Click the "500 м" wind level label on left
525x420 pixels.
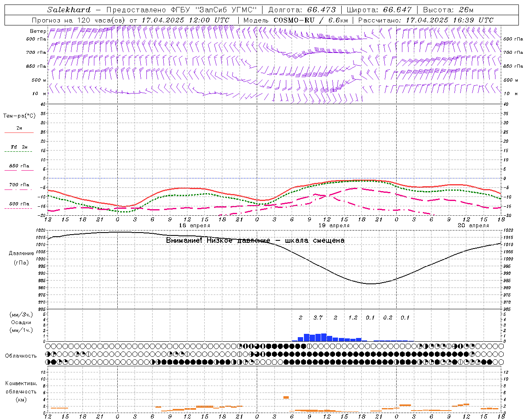pos(39,80)
